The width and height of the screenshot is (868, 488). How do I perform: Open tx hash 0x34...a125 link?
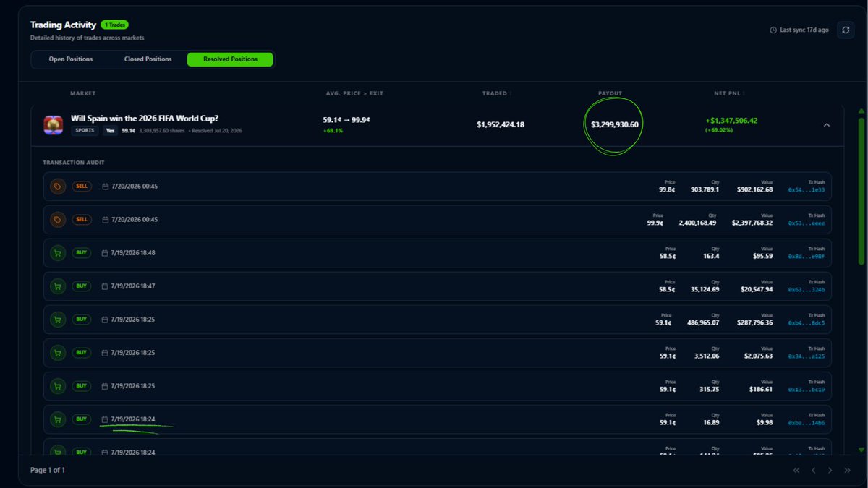pos(807,356)
